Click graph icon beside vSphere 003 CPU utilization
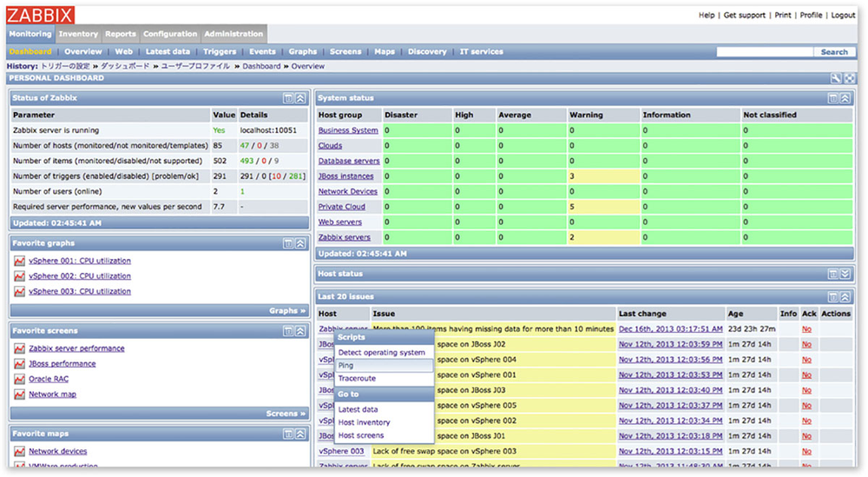This screenshot has height=477, width=868. click(x=19, y=291)
